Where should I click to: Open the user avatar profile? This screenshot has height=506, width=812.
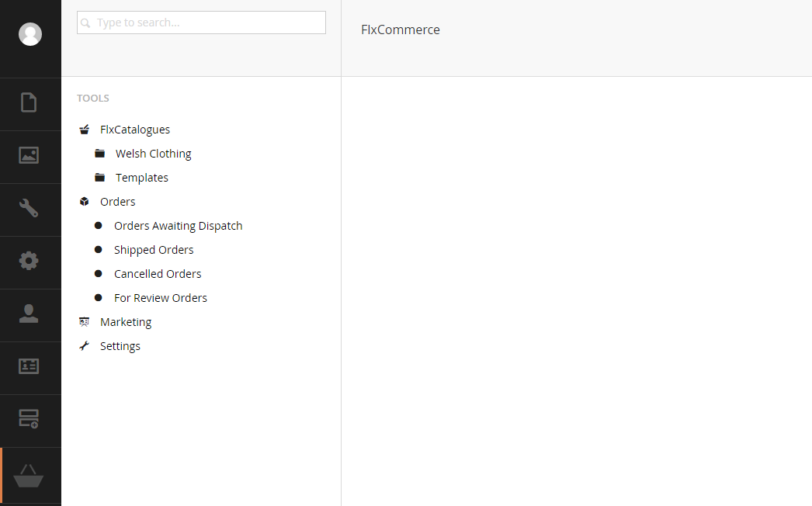[30, 34]
